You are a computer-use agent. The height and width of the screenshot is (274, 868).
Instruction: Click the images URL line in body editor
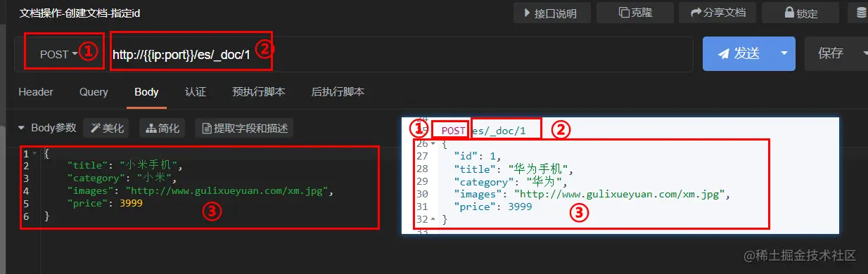tap(200, 191)
